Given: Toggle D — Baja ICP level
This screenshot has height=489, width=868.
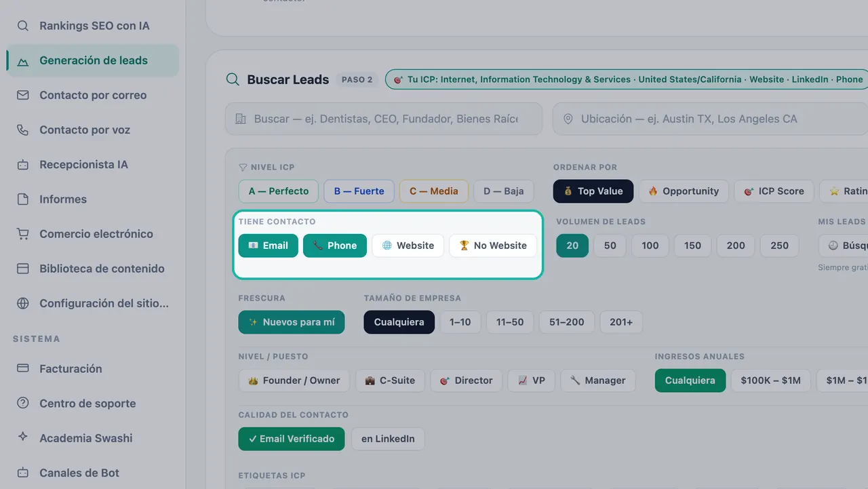Looking at the screenshot, I should (x=504, y=191).
